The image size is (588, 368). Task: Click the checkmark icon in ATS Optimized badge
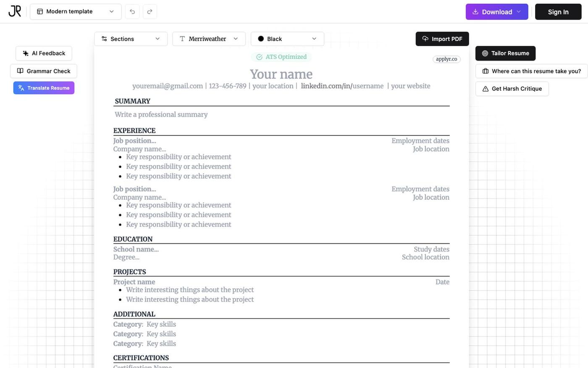coord(260,57)
